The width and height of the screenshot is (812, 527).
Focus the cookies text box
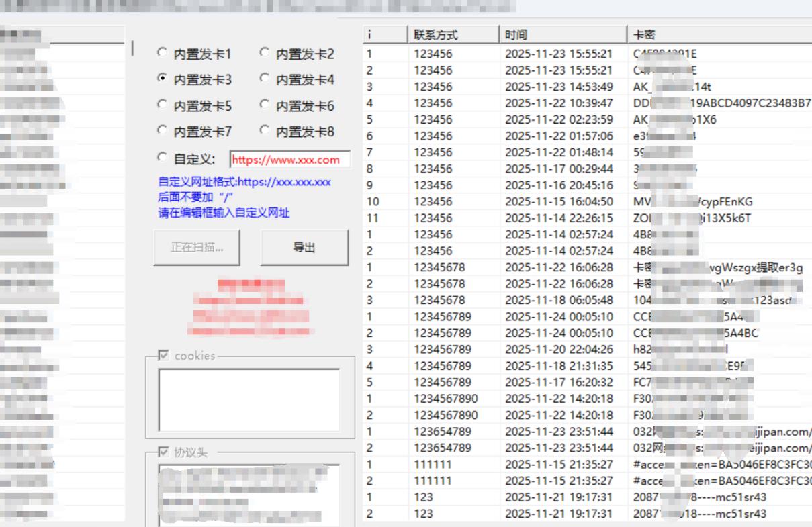249,399
